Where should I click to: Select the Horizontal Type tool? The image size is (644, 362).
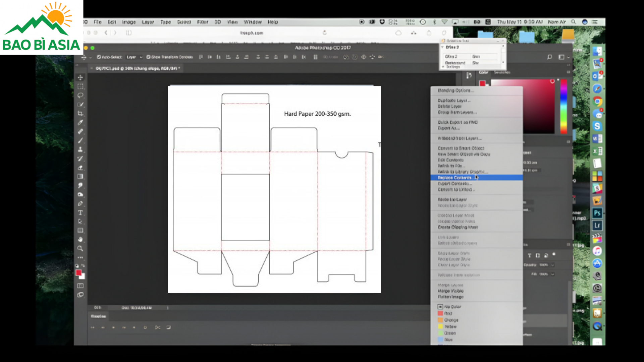(x=80, y=213)
